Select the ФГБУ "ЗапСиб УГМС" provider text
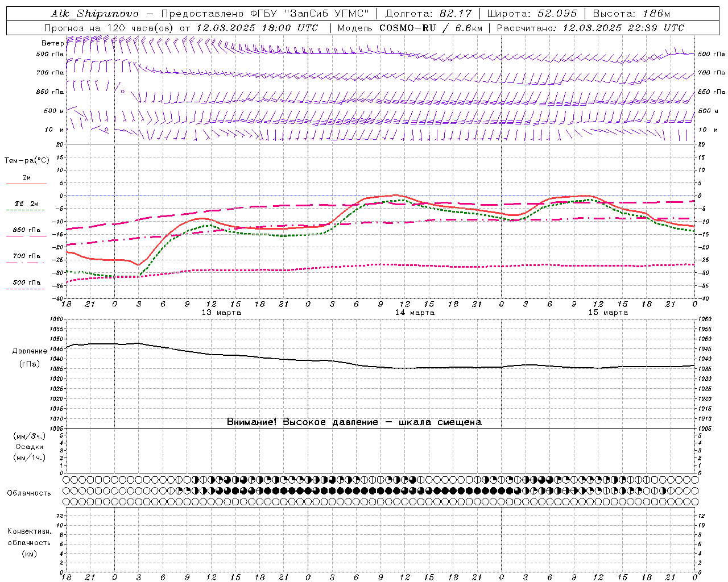The height and width of the screenshot is (582, 728). click(x=309, y=14)
